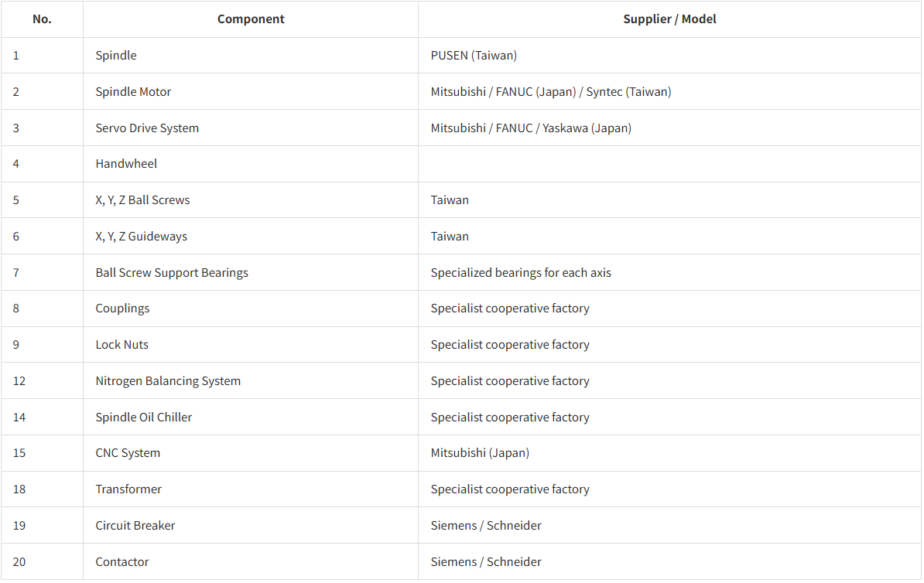The height and width of the screenshot is (583, 924).
Task: Click the "Mitsubishi / FANUC / Yaskawa (Japan)" text
Action: pos(531,128)
